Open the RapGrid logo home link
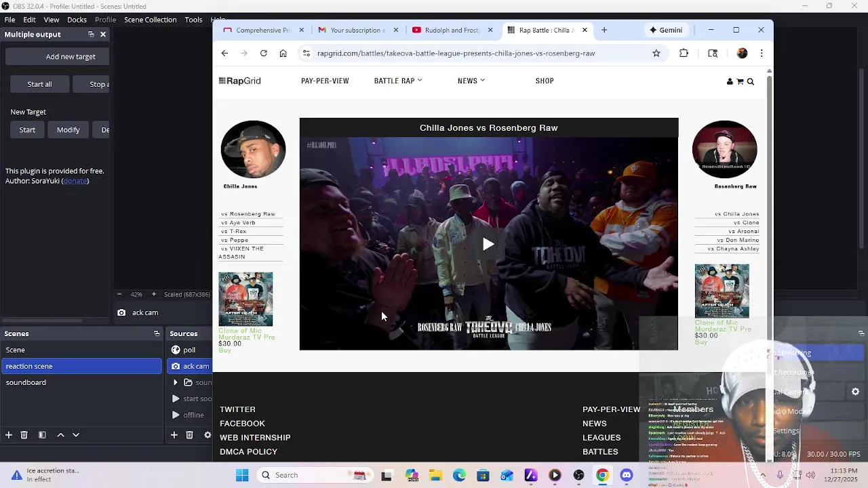The height and width of the screenshot is (488, 868). coord(239,81)
